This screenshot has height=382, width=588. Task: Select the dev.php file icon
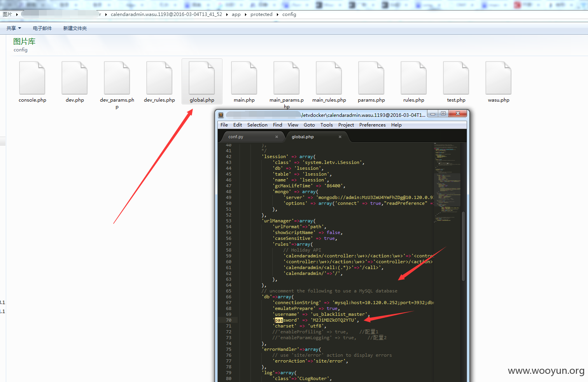(75, 78)
